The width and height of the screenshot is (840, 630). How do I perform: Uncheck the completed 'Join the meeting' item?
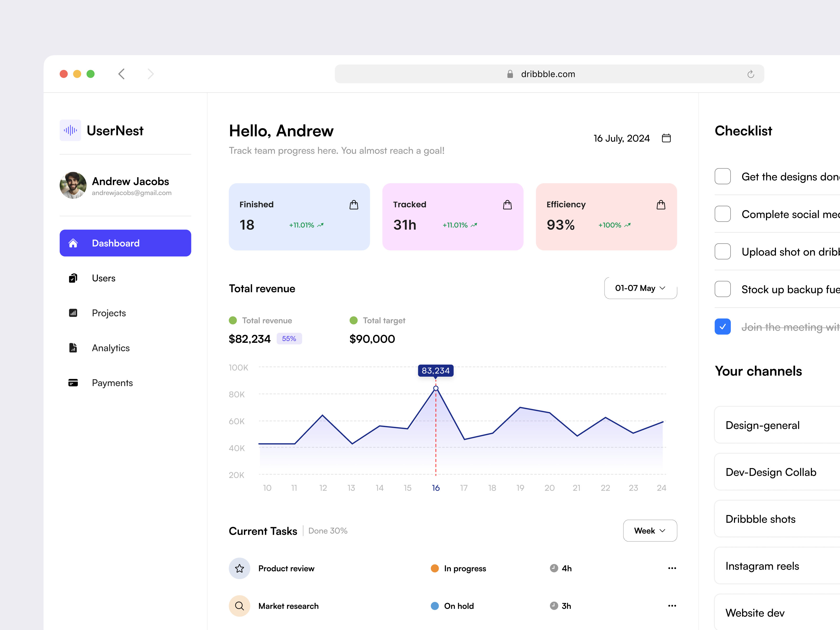723,326
